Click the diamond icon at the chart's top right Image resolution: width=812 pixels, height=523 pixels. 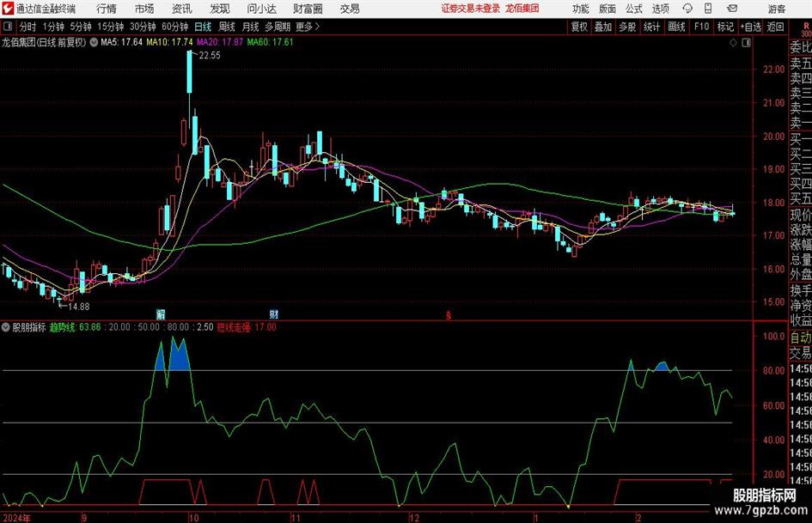(733, 43)
